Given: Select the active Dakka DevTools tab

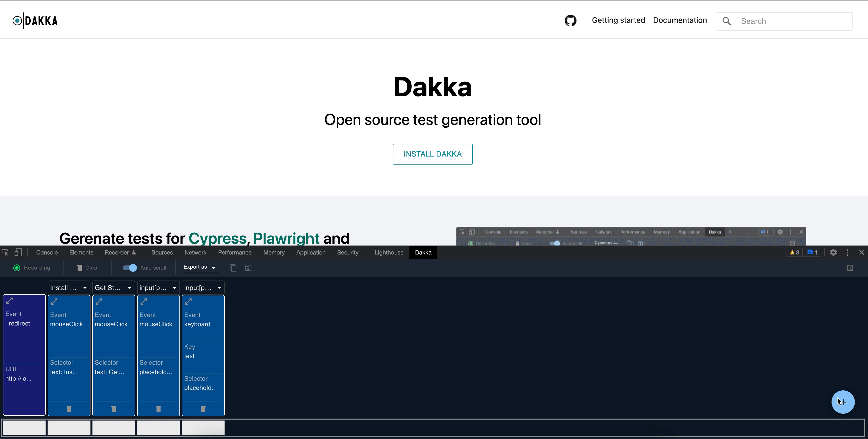Looking at the screenshot, I should [423, 252].
